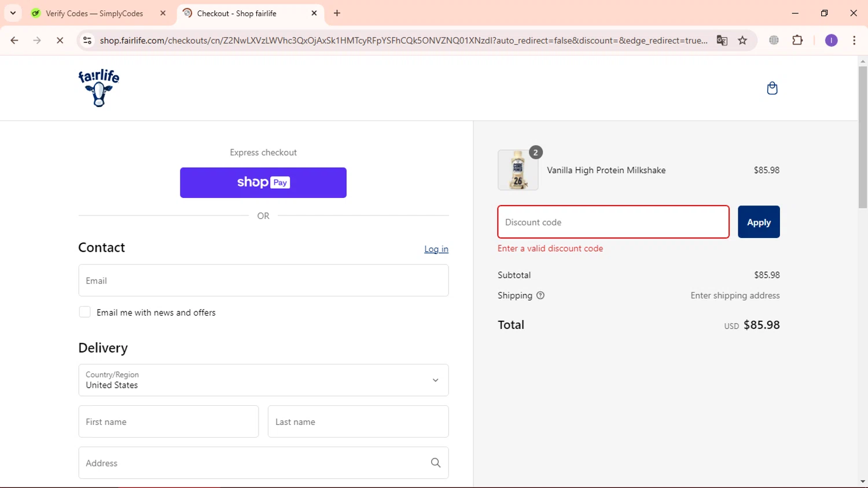Click the fairlife cow logo
The height and width of the screenshot is (488, 868).
[99, 88]
